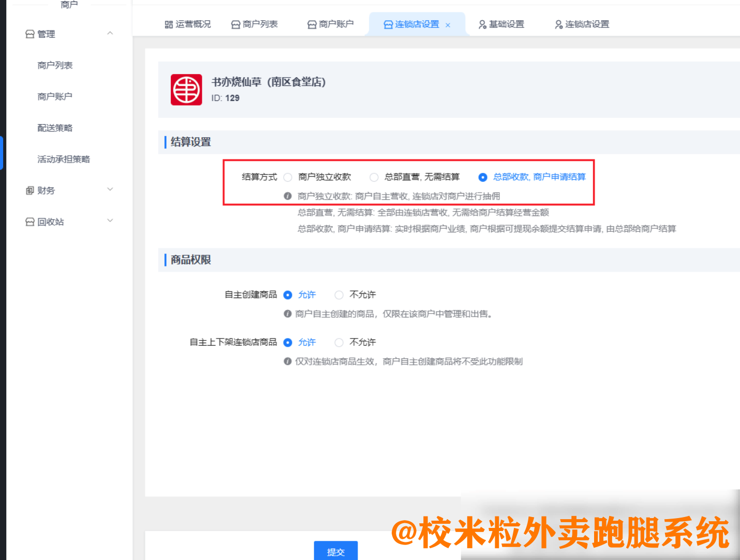Expand the 回收站 sidebar menu
The height and width of the screenshot is (560, 740).
pyautogui.click(x=110, y=221)
